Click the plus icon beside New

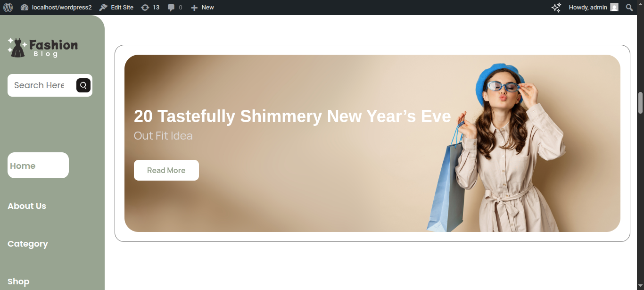(194, 8)
